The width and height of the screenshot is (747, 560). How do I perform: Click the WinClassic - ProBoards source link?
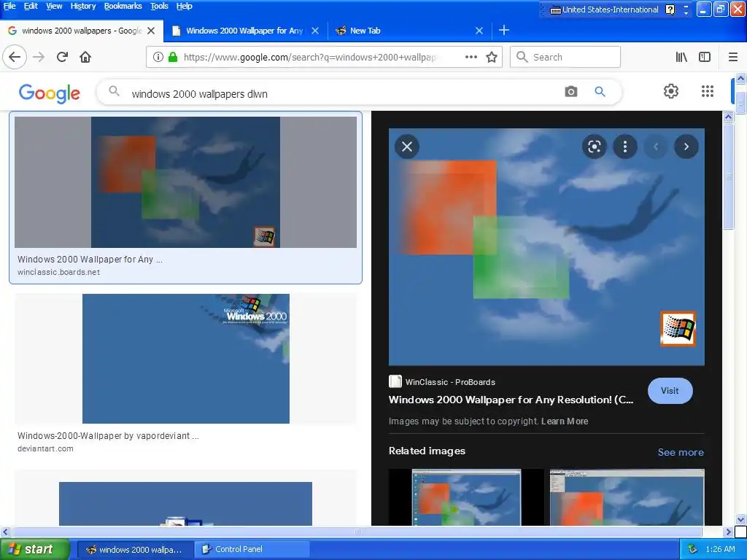pyautogui.click(x=441, y=382)
